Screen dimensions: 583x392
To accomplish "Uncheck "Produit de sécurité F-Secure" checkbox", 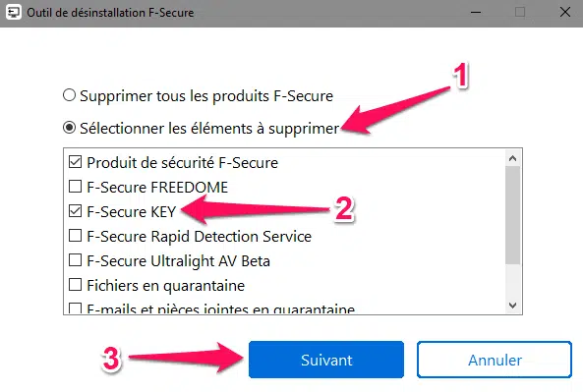I will pos(75,162).
